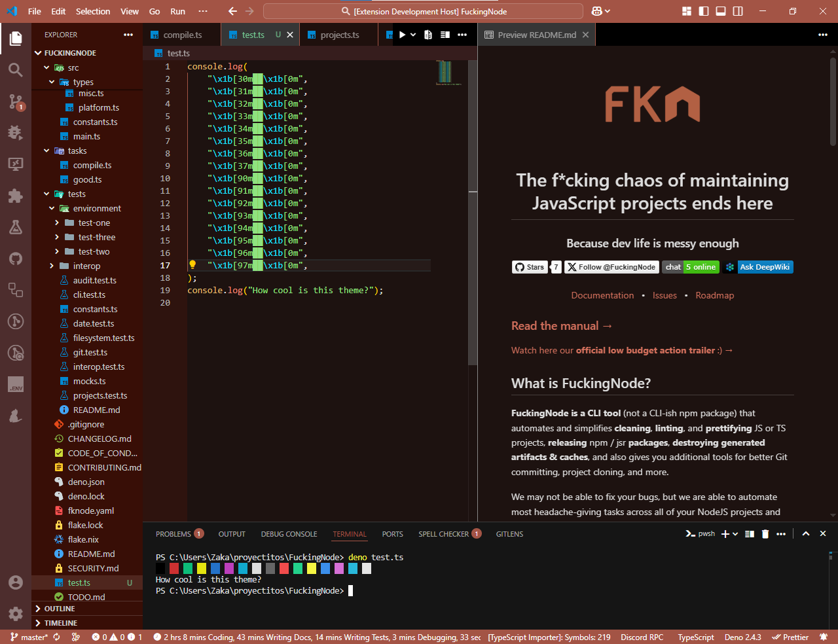This screenshot has height=644, width=838.
Task: Click the editor minimap
Action: [x=449, y=73]
